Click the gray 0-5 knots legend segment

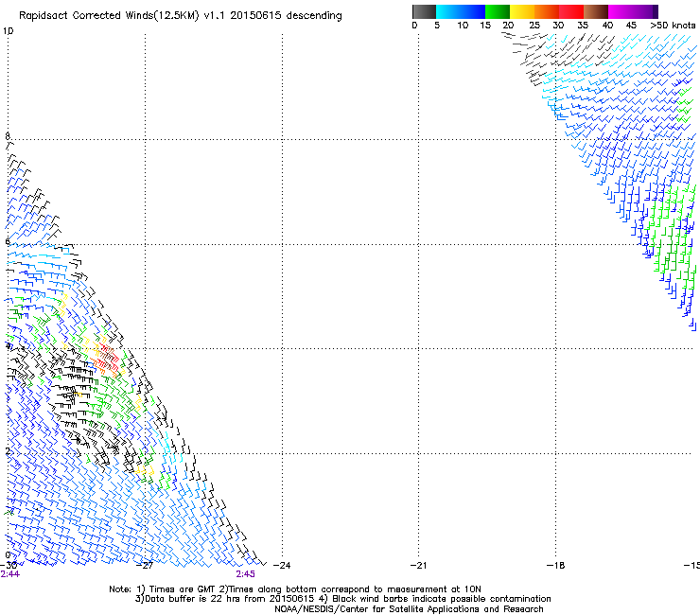pyautogui.click(x=424, y=11)
